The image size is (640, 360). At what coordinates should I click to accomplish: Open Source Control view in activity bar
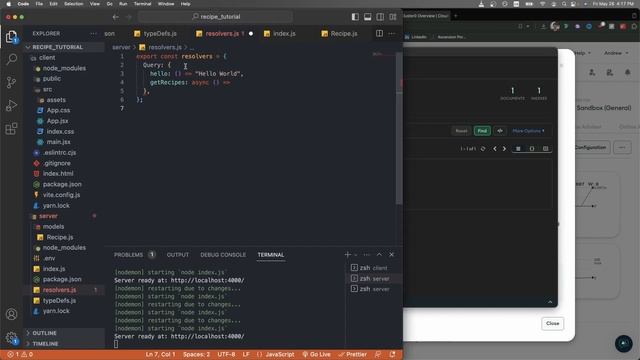11,82
